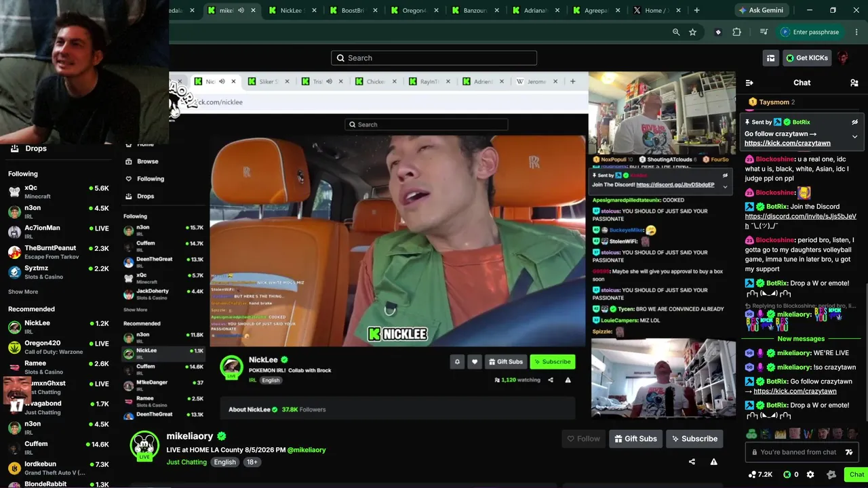The width and height of the screenshot is (868, 488).
Task: Open the user profile avatar menu
Action: tap(843, 58)
